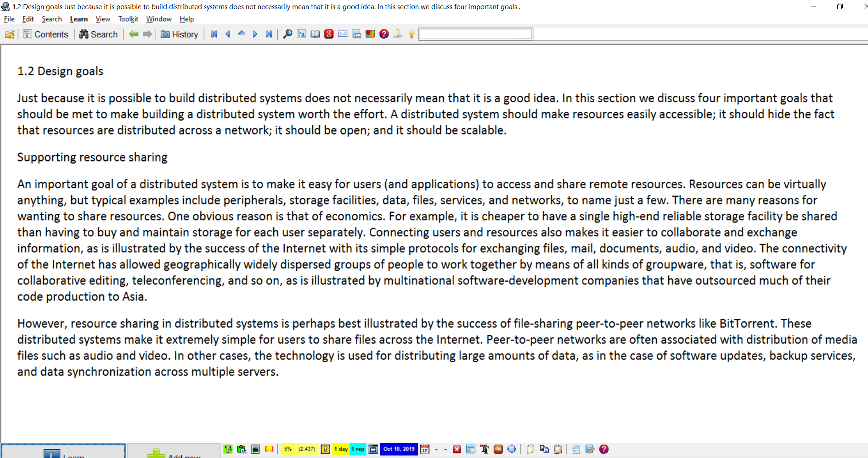
Task: Open the Learn menu
Action: coord(79,19)
